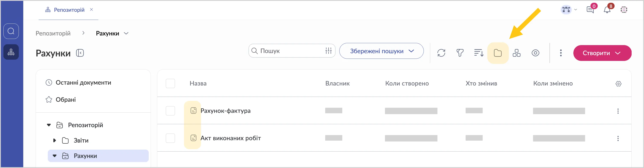644x168 pixels.
Task: Open table column settings gear
Action: [x=618, y=84]
